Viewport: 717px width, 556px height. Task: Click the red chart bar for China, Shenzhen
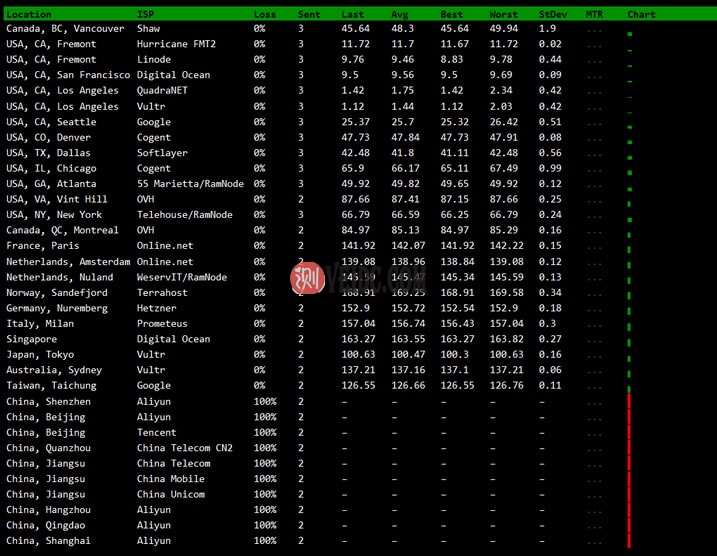(x=629, y=402)
